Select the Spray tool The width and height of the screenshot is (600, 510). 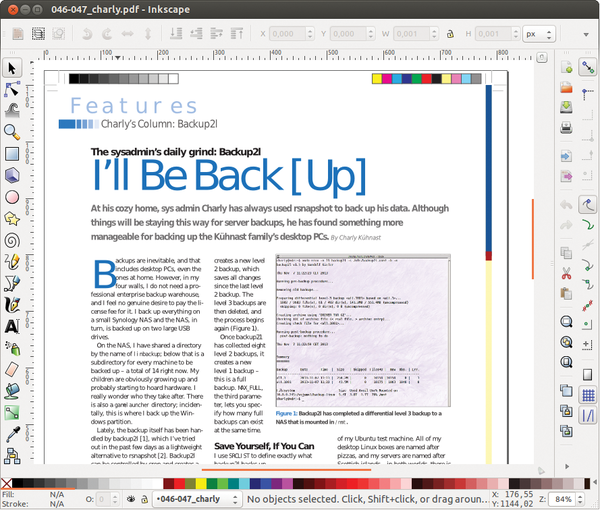(x=12, y=348)
